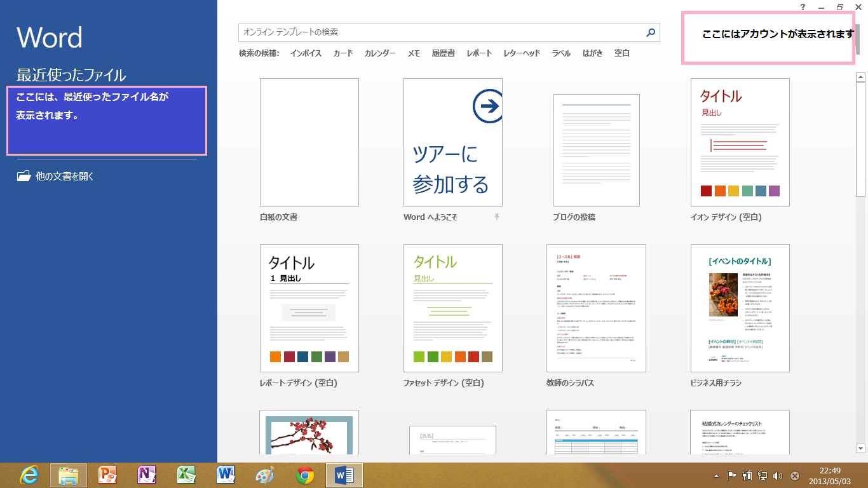This screenshot has width=868, height=488.
Task: Choose the イオン デザイン (空白) template
Action: 740,142
